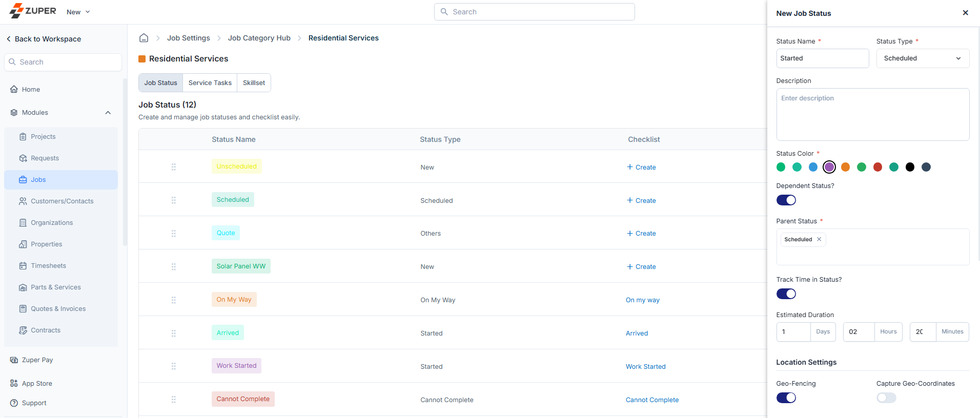This screenshot has width=980, height=418.
Task: Open the Timesheets module
Action: point(61,266)
